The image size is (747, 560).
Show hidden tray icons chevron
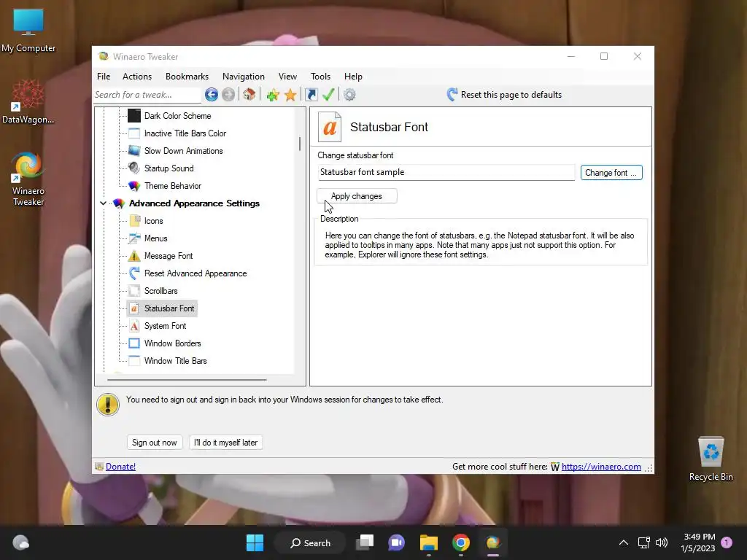[x=624, y=542]
